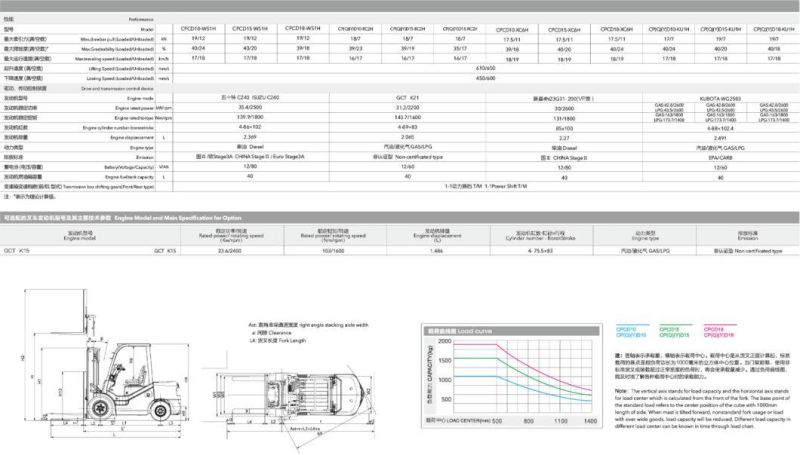Click the '1400' load center axis label
The height and width of the screenshot is (455, 800).
tap(590, 421)
